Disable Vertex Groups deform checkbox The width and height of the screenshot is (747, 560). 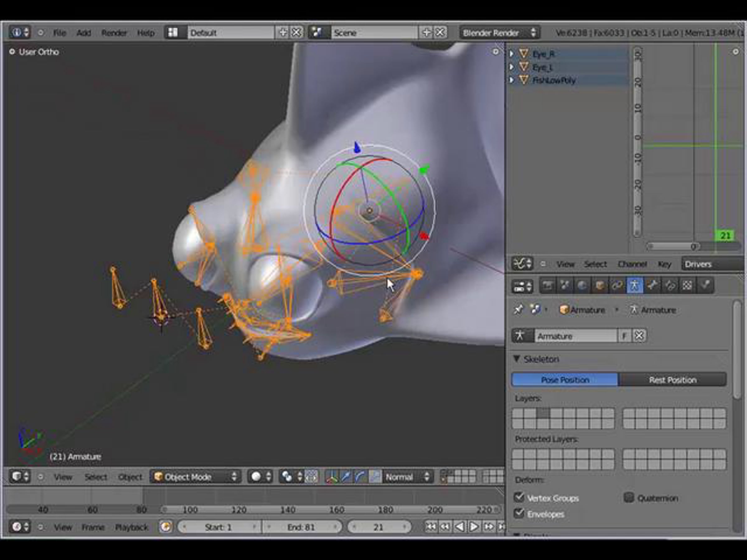pyautogui.click(x=519, y=497)
